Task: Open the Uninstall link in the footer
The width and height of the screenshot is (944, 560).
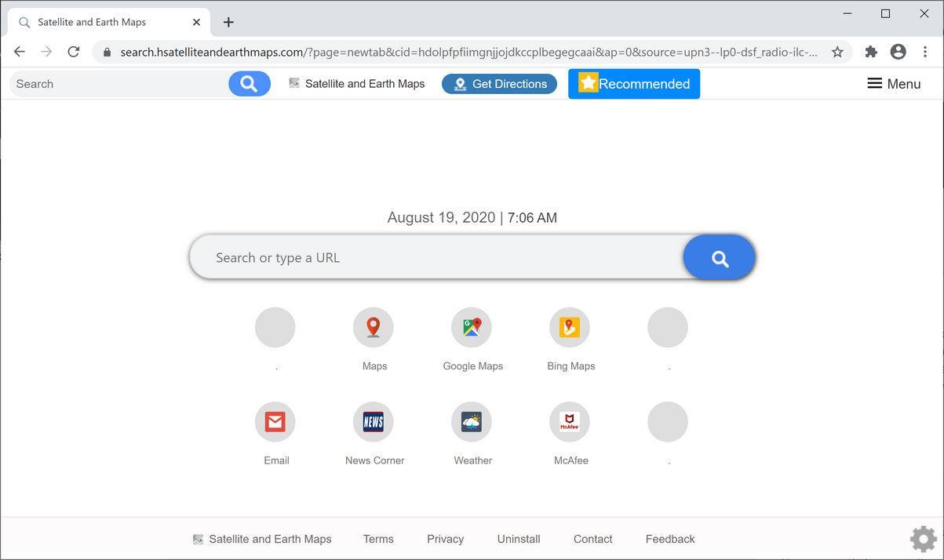Action: [x=518, y=539]
